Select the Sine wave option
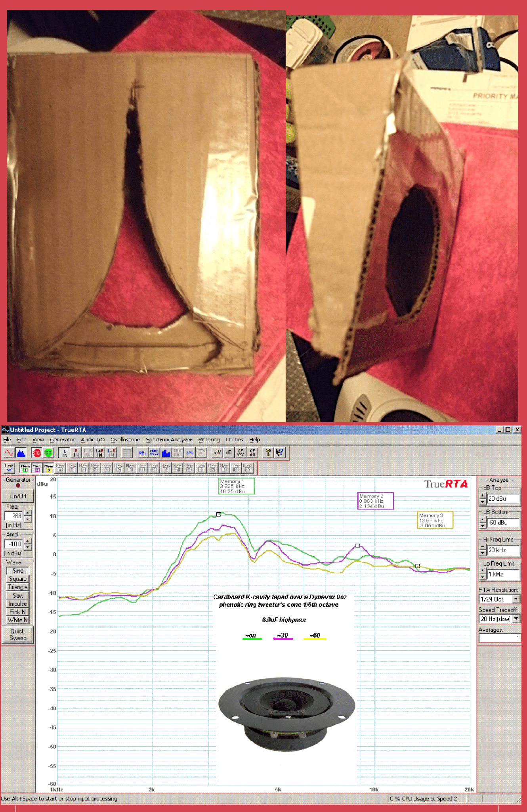The image size is (527, 812). (18, 571)
